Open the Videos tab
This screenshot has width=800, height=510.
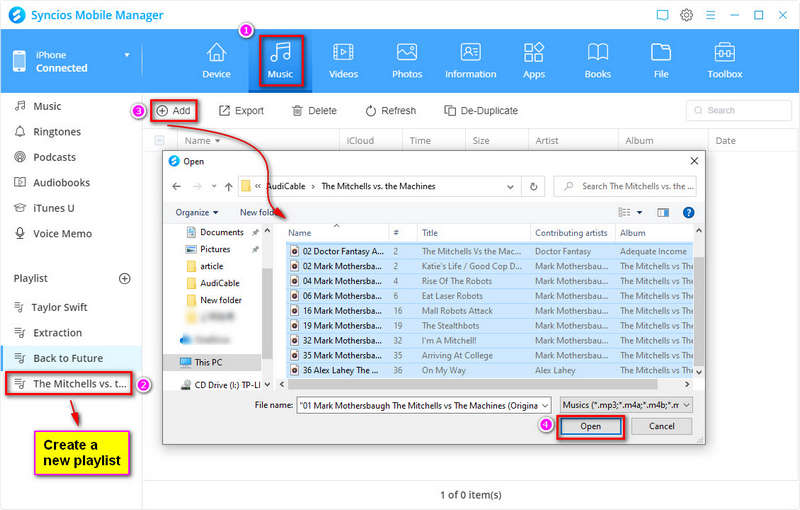[x=343, y=61]
